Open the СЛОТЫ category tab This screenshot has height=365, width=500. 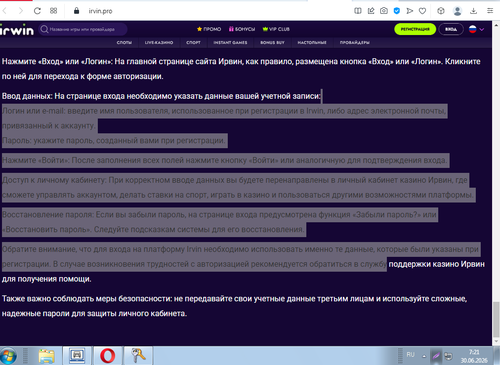[x=124, y=42]
